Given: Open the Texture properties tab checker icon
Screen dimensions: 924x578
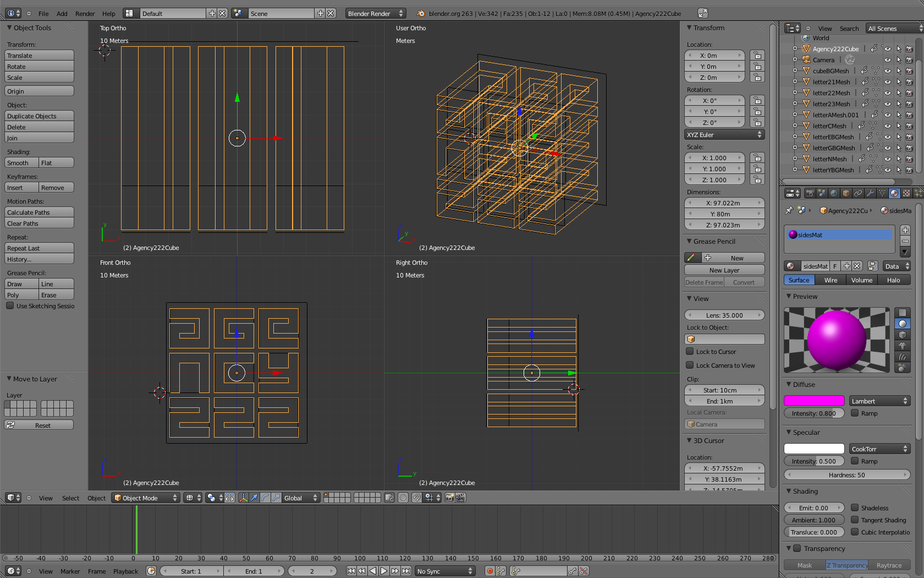Looking at the screenshot, I should click(906, 193).
